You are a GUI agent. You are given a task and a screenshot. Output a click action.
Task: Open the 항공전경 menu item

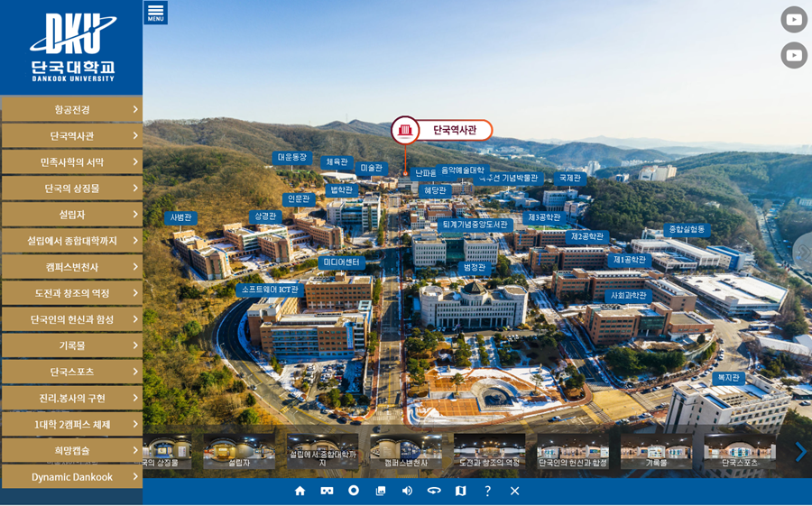click(72, 109)
